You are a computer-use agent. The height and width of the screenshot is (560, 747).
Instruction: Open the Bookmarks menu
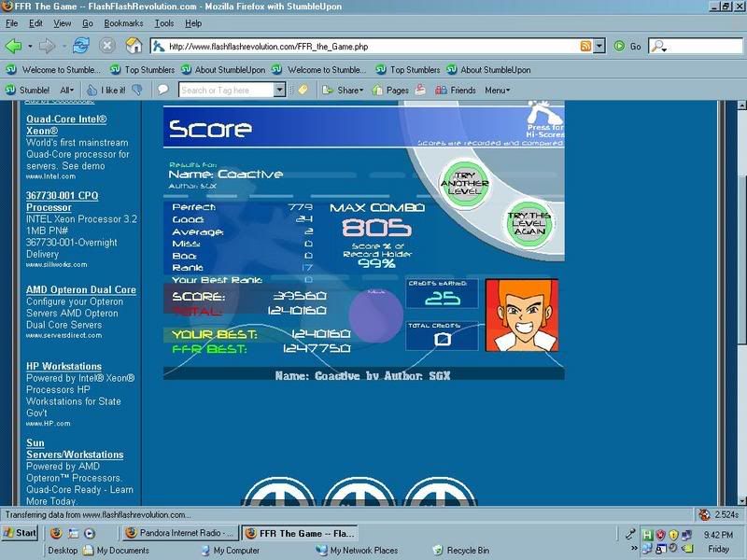[x=123, y=22]
